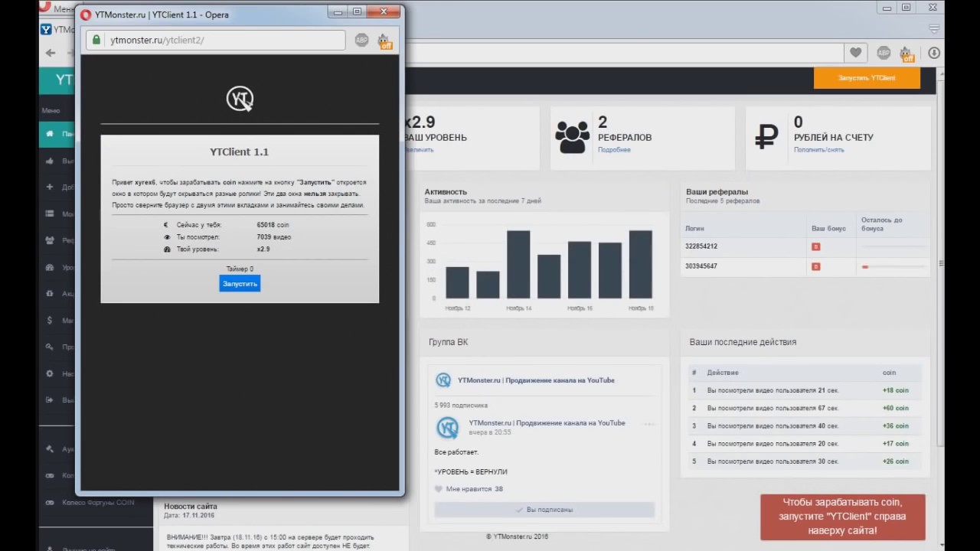Image resolution: width=980 pixels, height=551 pixels.
Task: Click the thumbs-up icon in sidebar
Action: (x=49, y=161)
